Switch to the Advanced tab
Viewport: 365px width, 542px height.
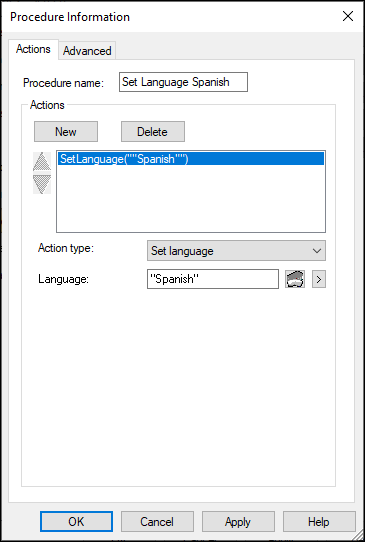(87, 51)
